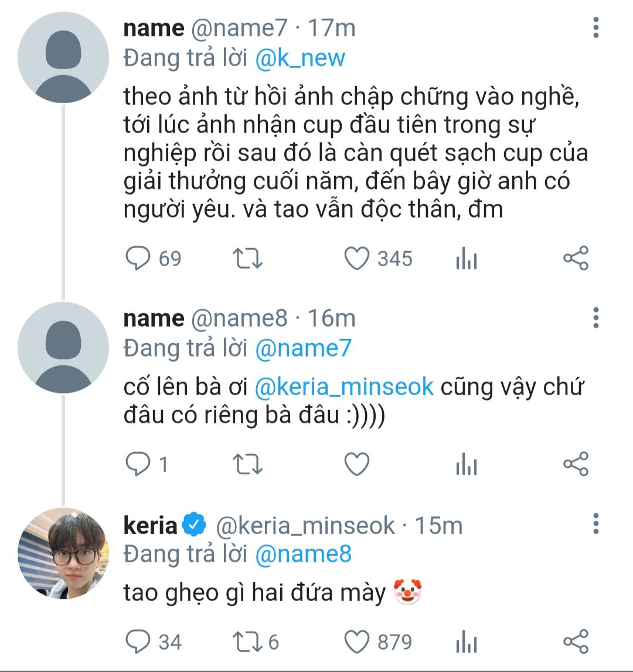The height and width of the screenshot is (672, 633).
Task: Like the @name8 tweet
Action: click(356, 464)
